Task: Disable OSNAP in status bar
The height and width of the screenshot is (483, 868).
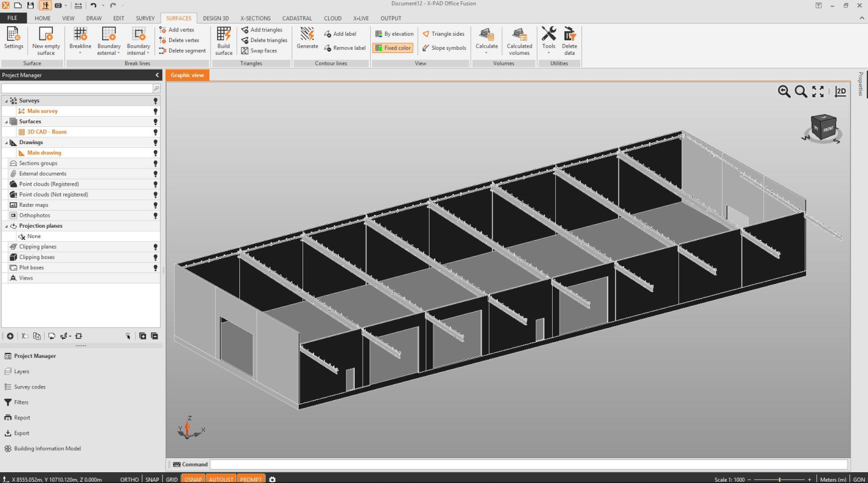Action: coord(193,479)
